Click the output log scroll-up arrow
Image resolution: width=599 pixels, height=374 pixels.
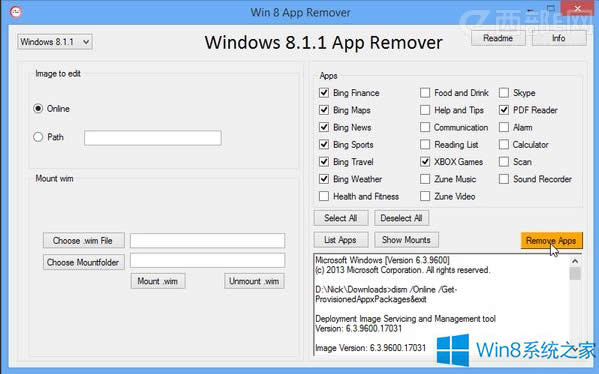575,261
